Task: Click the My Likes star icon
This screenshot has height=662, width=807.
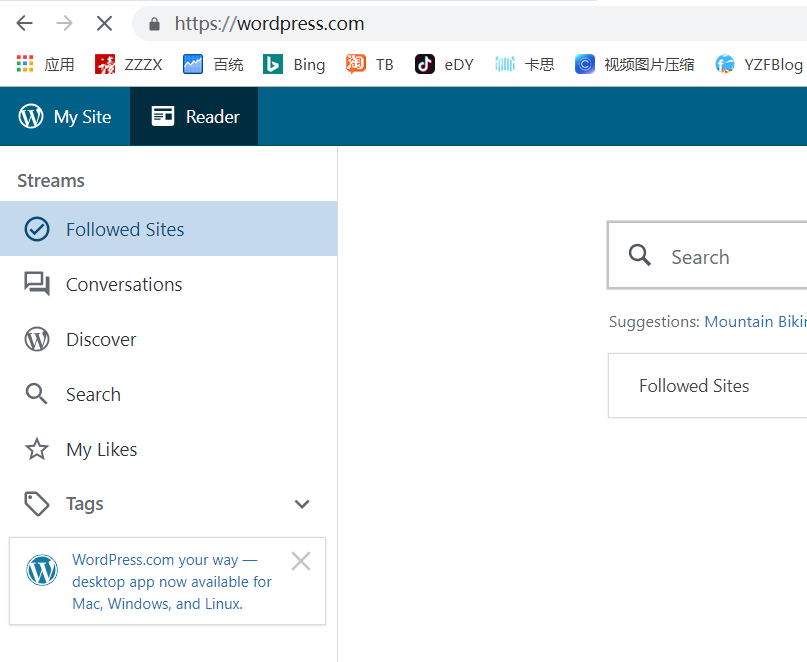Action: click(x=37, y=449)
